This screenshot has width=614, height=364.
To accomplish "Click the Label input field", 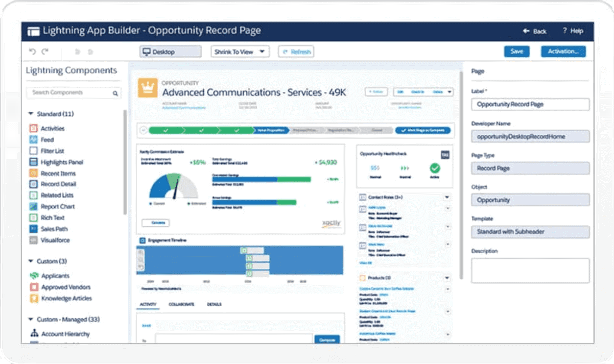I will [x=530, y=104].
